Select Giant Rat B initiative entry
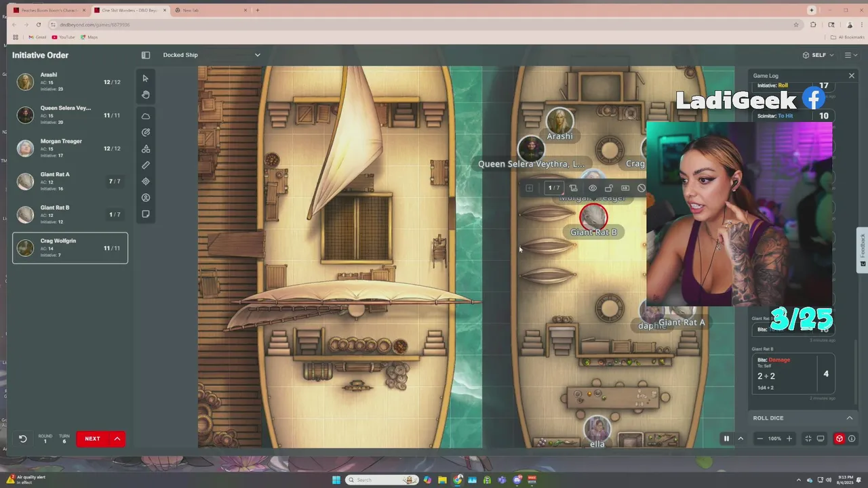 pos(70,215)
